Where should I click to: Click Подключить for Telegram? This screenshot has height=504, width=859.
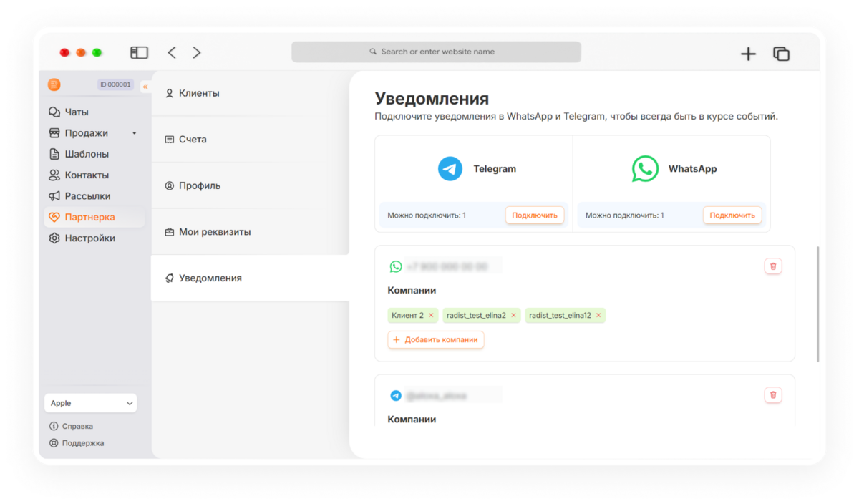pos(535,215)
